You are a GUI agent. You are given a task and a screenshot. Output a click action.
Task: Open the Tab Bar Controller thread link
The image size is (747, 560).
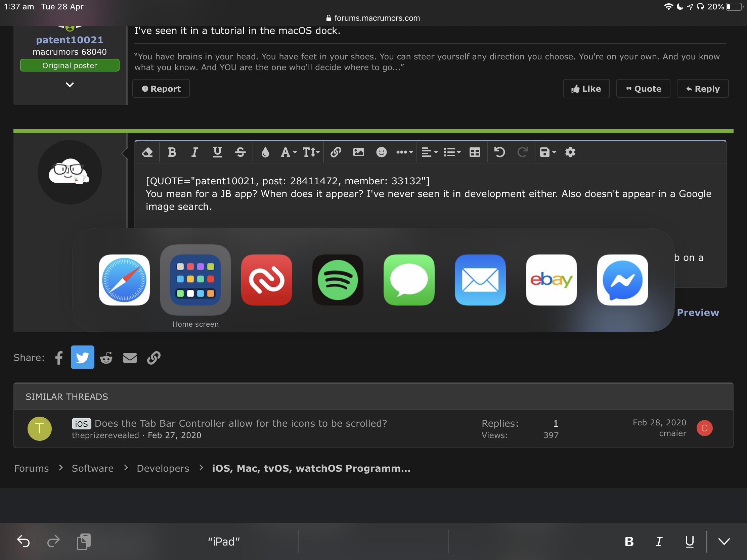[240, 423]
